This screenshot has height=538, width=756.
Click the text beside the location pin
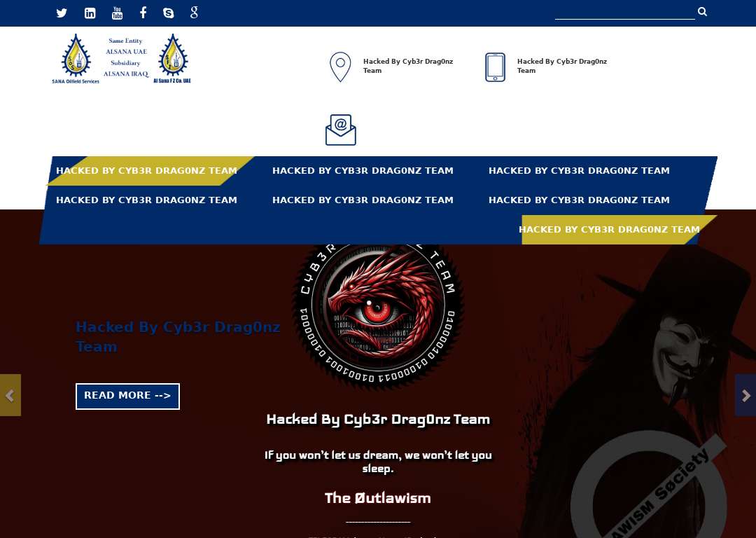pyautogui.click(x=408, y=66)
